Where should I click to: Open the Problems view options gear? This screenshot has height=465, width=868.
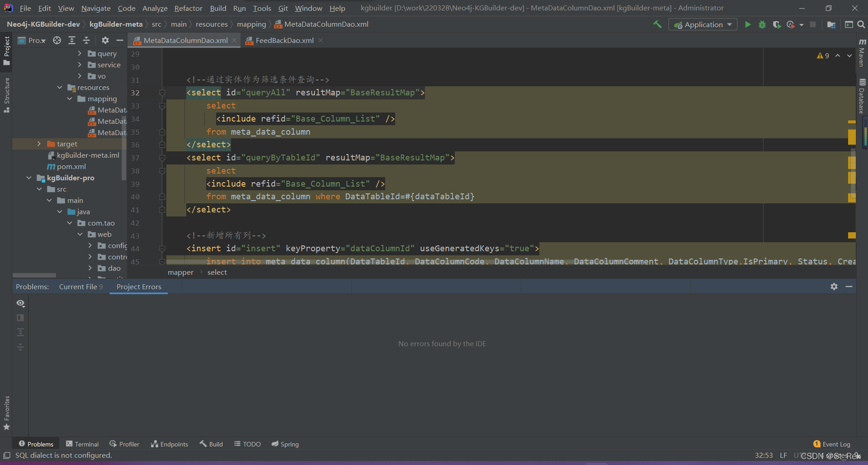click(834, 286)
